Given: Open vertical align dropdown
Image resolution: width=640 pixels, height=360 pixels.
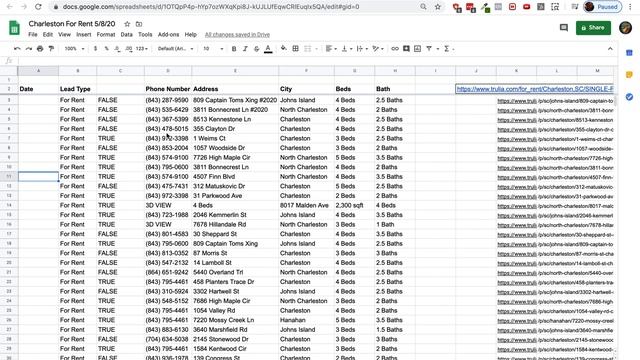Looking at the screenshot, I should (x=347, y=49).
